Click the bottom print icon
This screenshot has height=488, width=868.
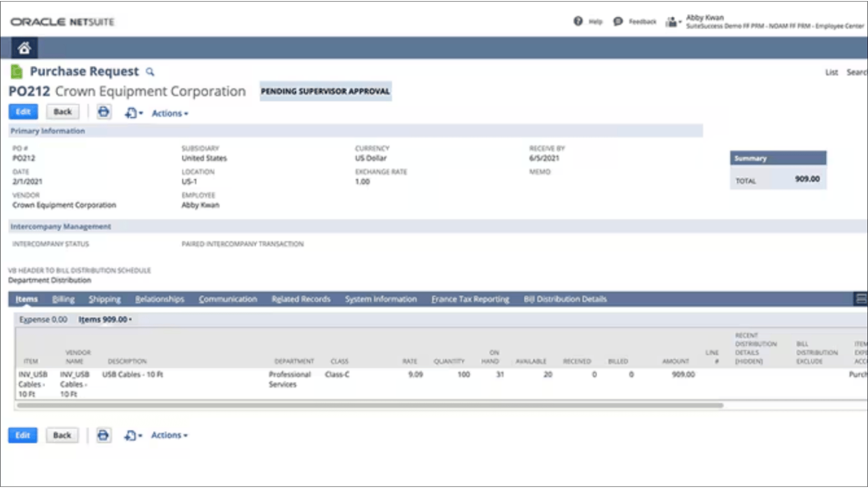(x=103, y=435)
